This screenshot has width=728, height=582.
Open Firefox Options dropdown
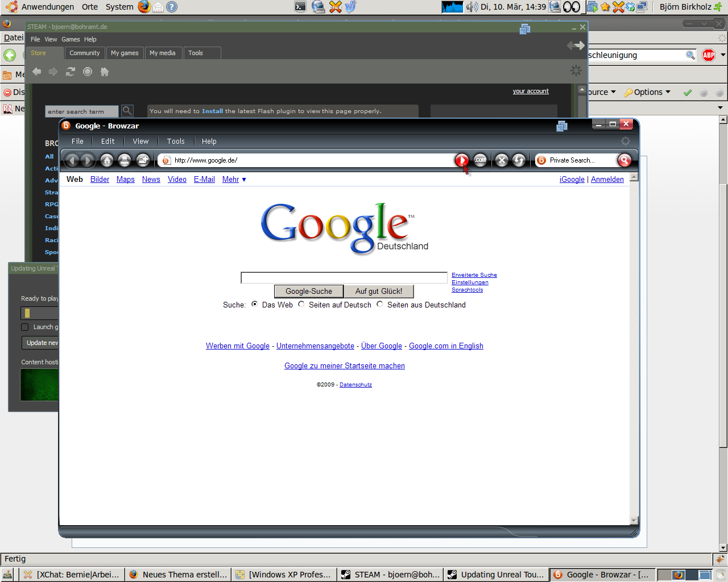click(648, 92)
